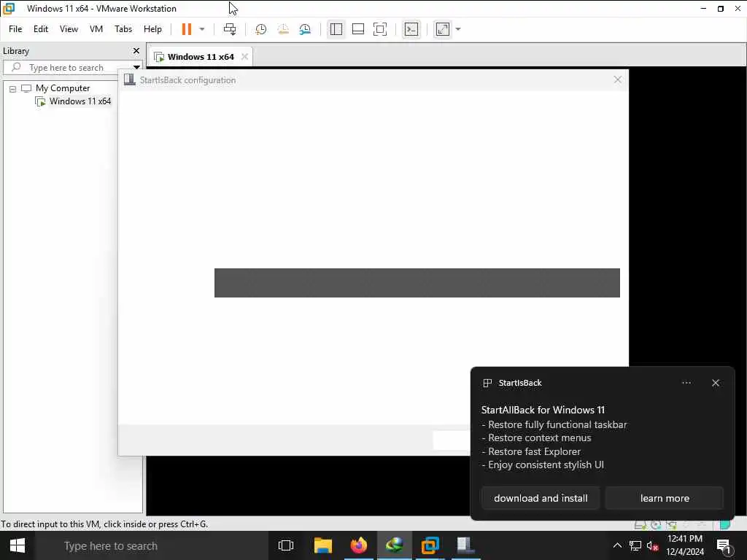Open Task View from taskbar
This screenshot has width=747, height=560.
[x=286, y=545]
